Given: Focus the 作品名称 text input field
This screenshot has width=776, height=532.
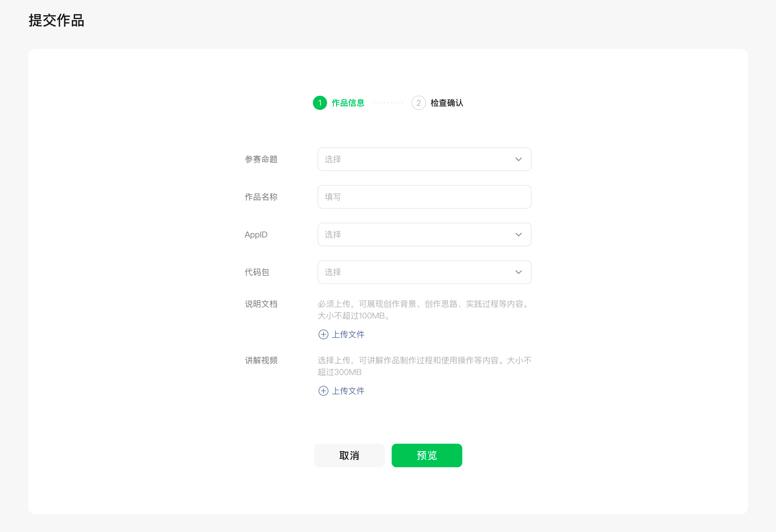Looking at the screenshot, I should click(x=424, y=197).
